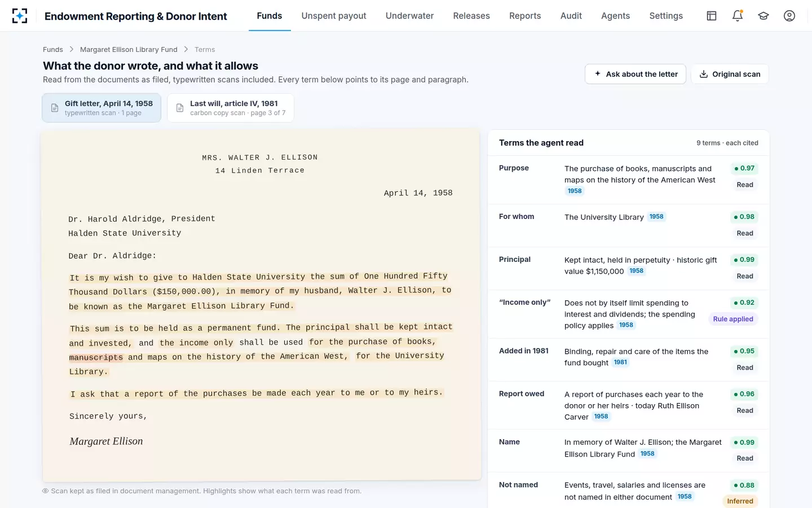Click the Read tag on Added in 1981 term
This screenshot has width=812, height=508.
click(x=745, y=367)
